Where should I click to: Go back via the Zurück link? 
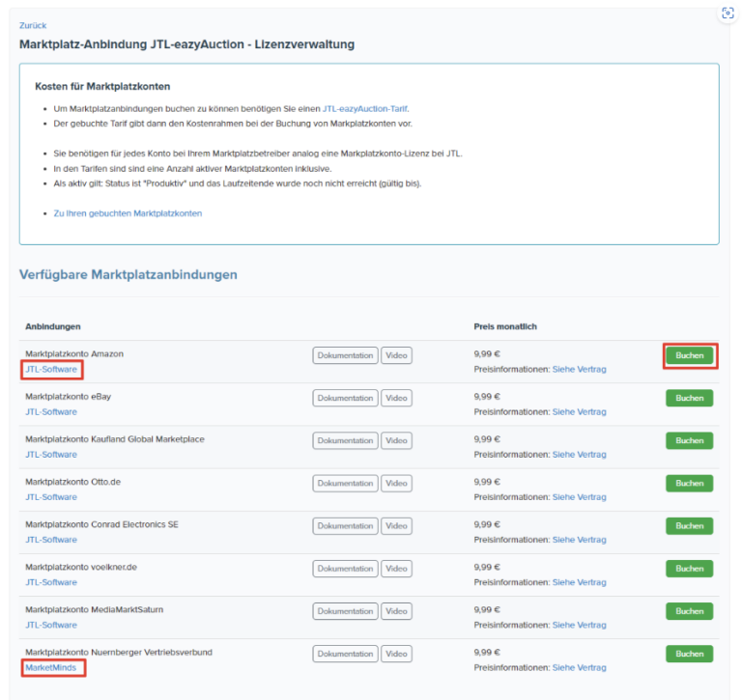33,25
